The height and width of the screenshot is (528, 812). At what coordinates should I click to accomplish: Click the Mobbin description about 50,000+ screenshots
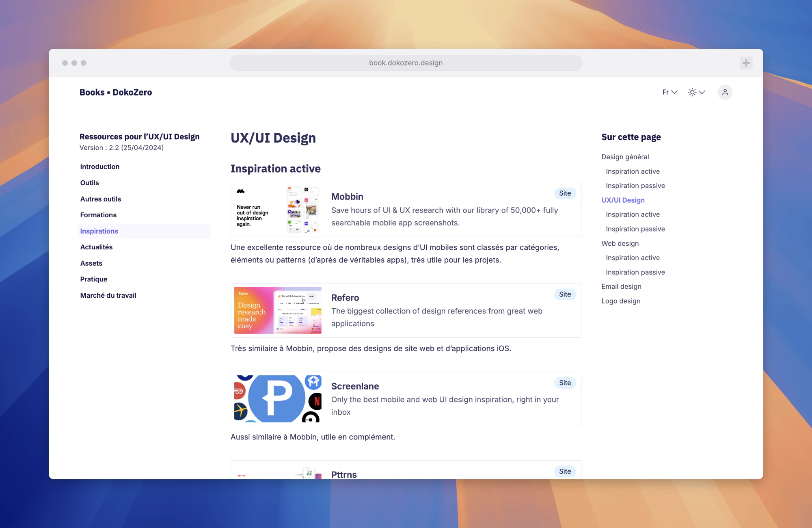click(445, 216)
